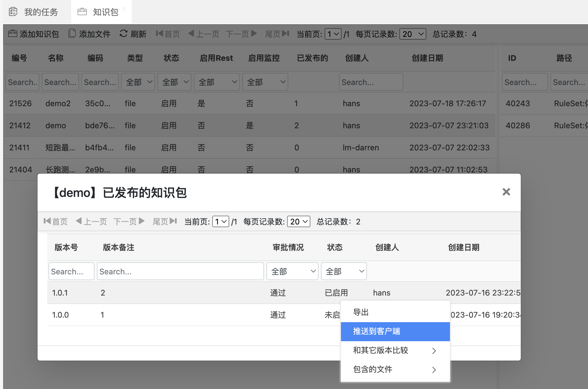The width and height of the screenshot is (588, 389).
Task: Open the 审批情况 filter dropdown
Action: coord(292,271)
